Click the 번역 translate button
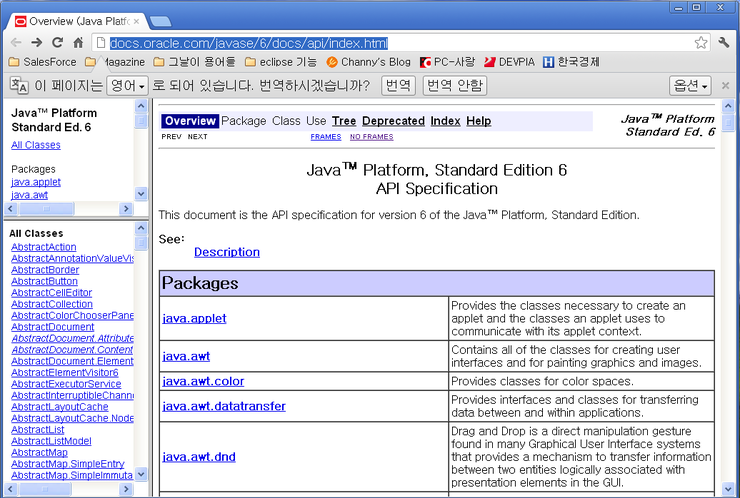740x498 pixels. (x=398, y=85)
